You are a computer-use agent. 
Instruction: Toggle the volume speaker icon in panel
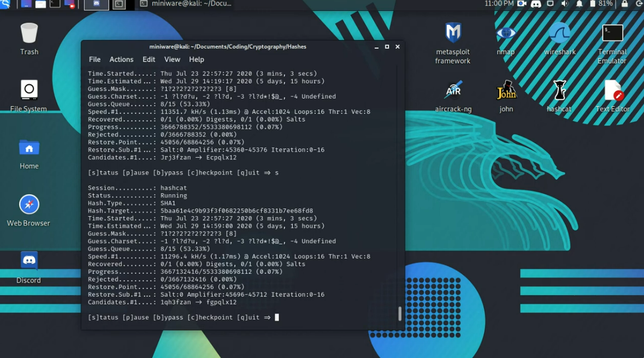[x=565, y=4]
